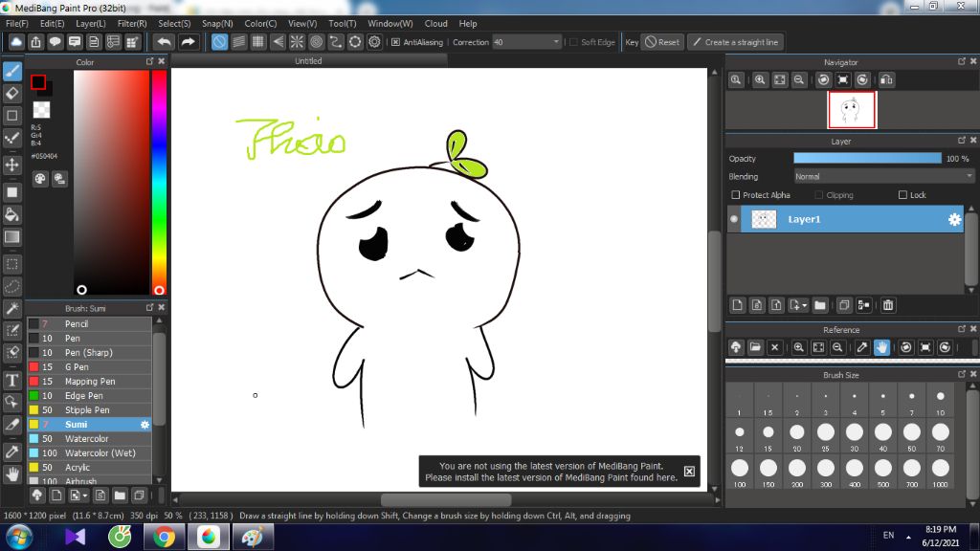Click the Redo arrow in toolbar
Image resolution: width=980 pixels, height=551 pixels.
point(188,42)
